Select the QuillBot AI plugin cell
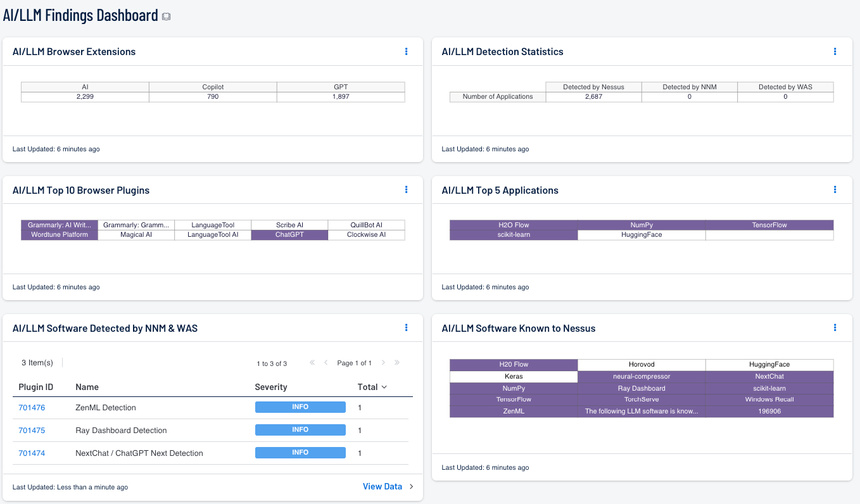 366,225
